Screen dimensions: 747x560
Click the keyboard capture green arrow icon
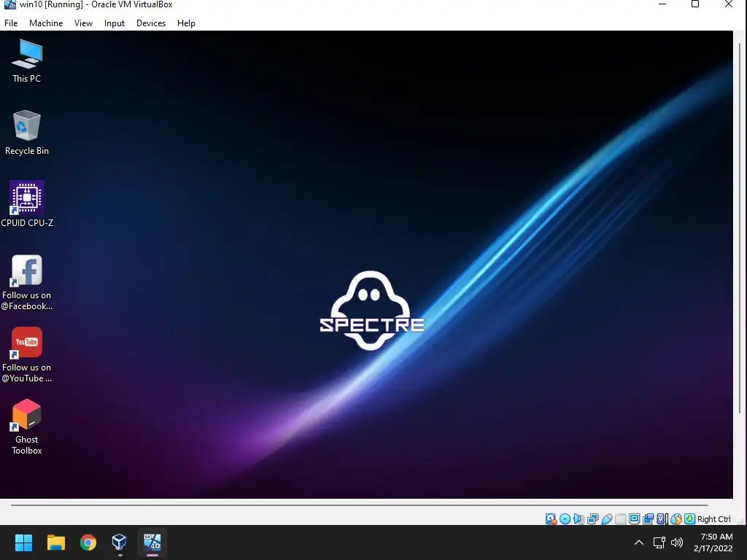(690, 519)
